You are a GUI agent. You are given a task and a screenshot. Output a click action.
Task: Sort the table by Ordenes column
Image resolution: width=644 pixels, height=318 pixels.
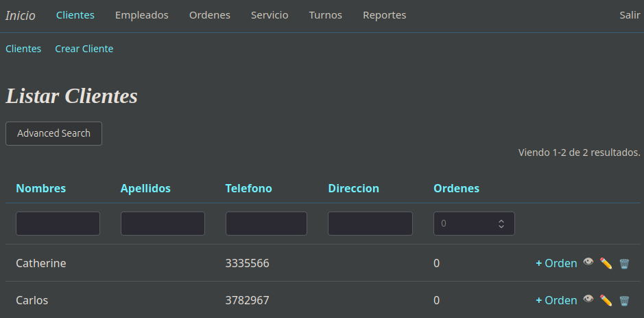tap(456, 188)
